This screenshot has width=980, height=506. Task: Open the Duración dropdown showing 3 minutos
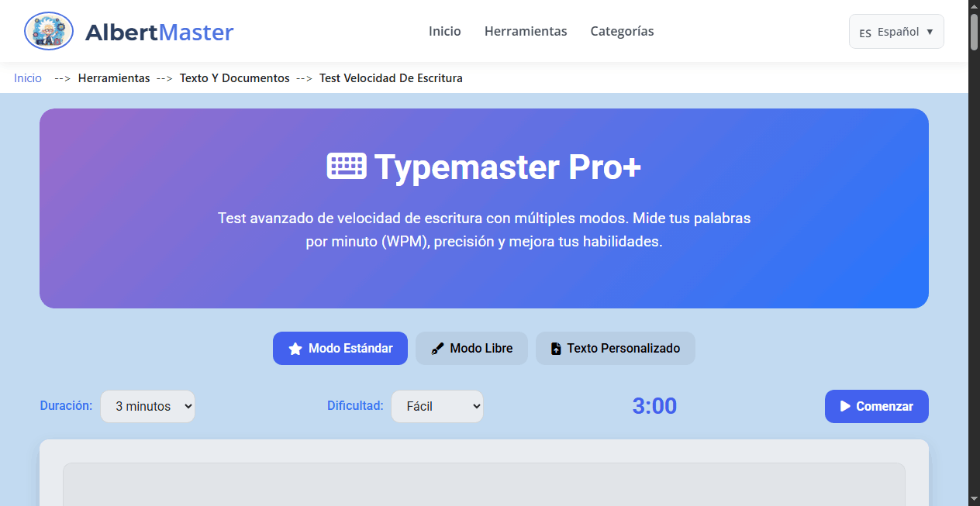(x=147, y=406)
